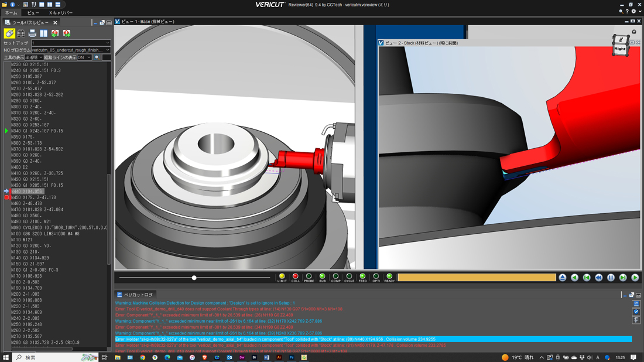Select NC line N340 G1 X243.167 F0.15
644x362 pixels.
[37, 131]
